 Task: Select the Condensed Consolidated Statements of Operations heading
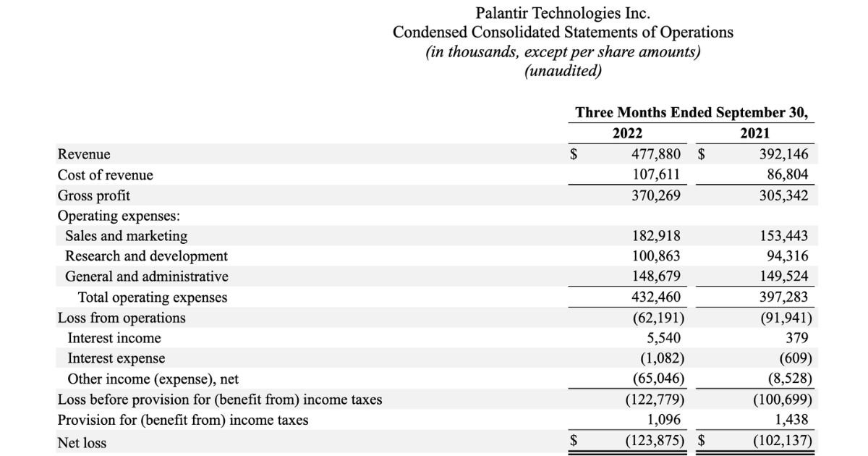(562, 33)
